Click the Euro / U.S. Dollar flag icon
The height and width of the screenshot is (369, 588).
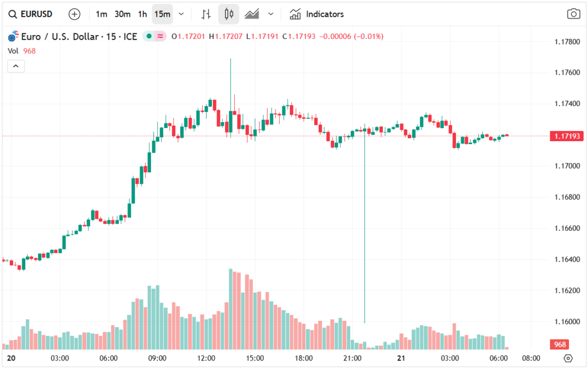pos(13,37)
